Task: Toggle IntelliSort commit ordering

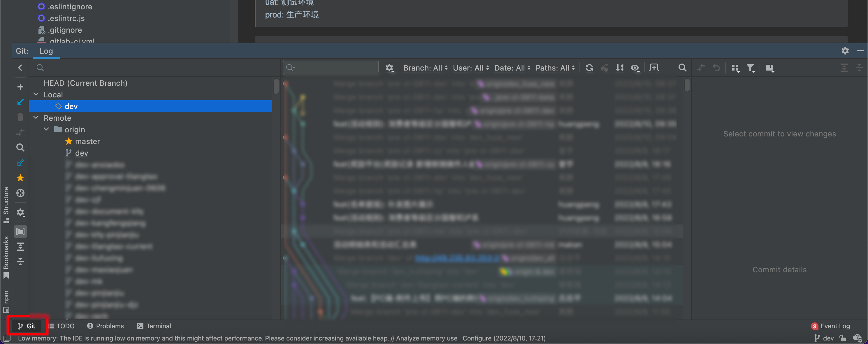Action: tap(620, 68)
